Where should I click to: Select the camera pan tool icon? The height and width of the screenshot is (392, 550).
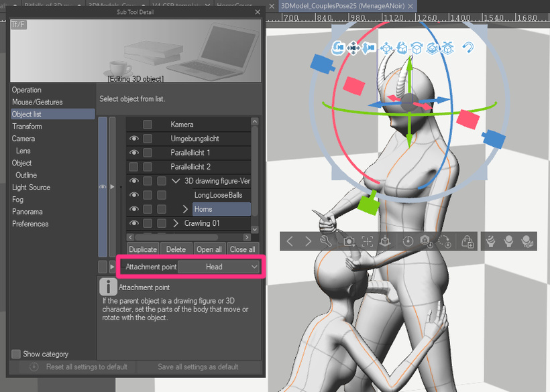pos(354,48)
